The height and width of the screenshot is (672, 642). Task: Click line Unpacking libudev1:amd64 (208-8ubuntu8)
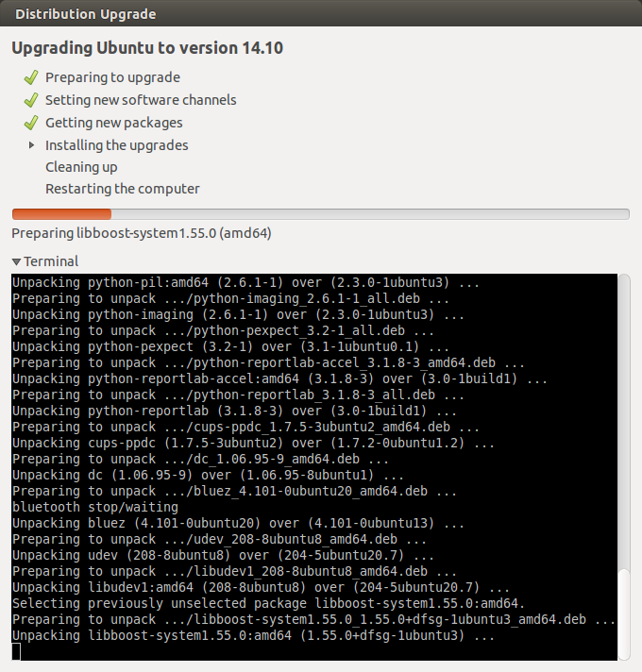pos(261,588)
